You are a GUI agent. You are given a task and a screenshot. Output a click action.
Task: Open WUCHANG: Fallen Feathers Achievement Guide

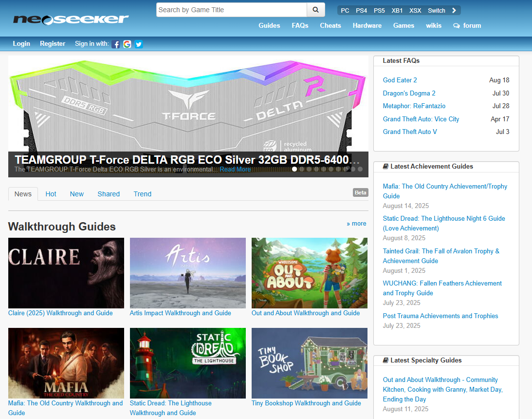(x=442, y=288)
